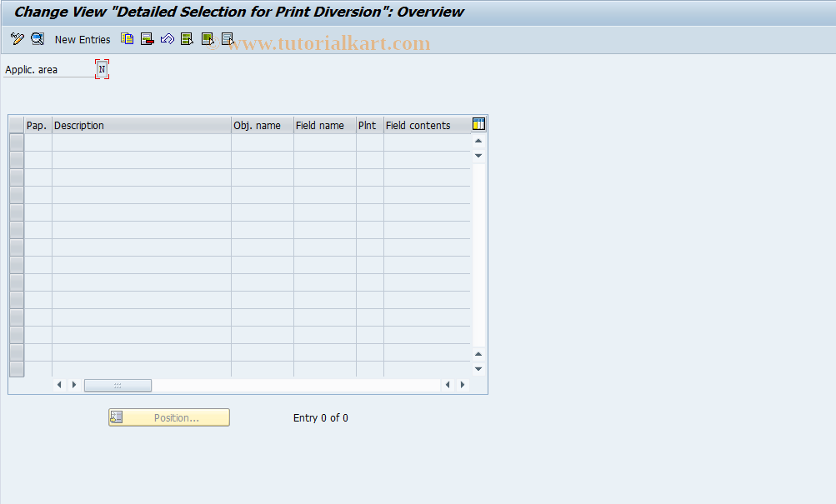Click first row Plnt cell
This screenshot has width=836, height=504.
[370, 142]
